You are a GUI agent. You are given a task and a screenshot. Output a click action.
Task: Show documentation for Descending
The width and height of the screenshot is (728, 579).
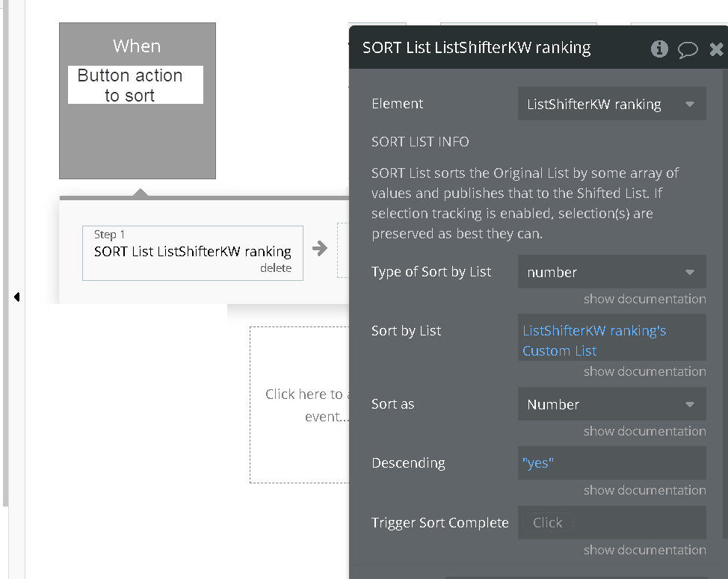pos(644,490)
